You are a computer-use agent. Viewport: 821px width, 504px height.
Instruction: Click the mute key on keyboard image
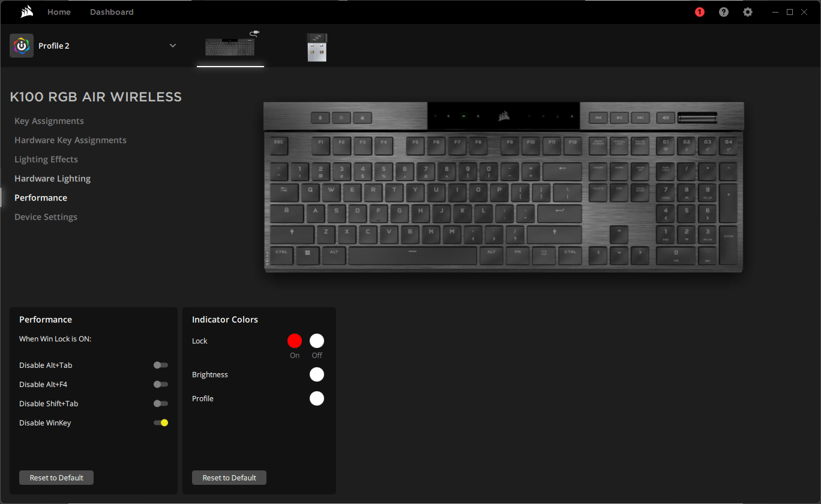click(665, 118)
